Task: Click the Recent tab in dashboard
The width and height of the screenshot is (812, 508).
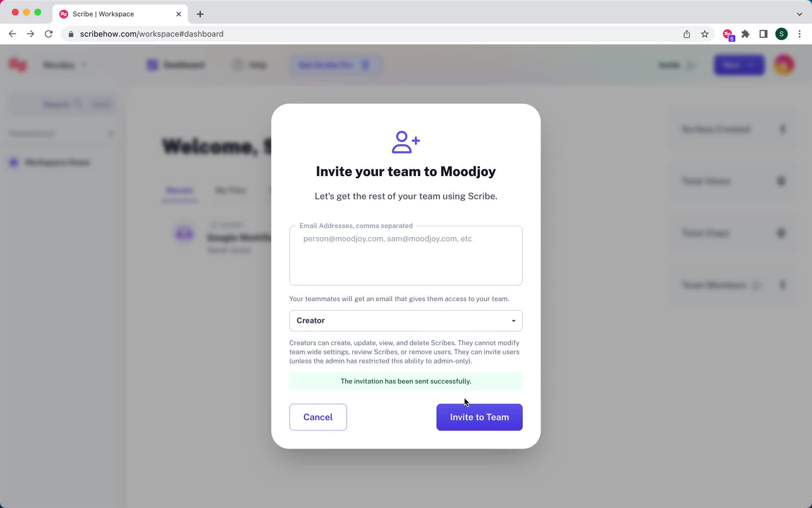Action: tap(179, 190)
